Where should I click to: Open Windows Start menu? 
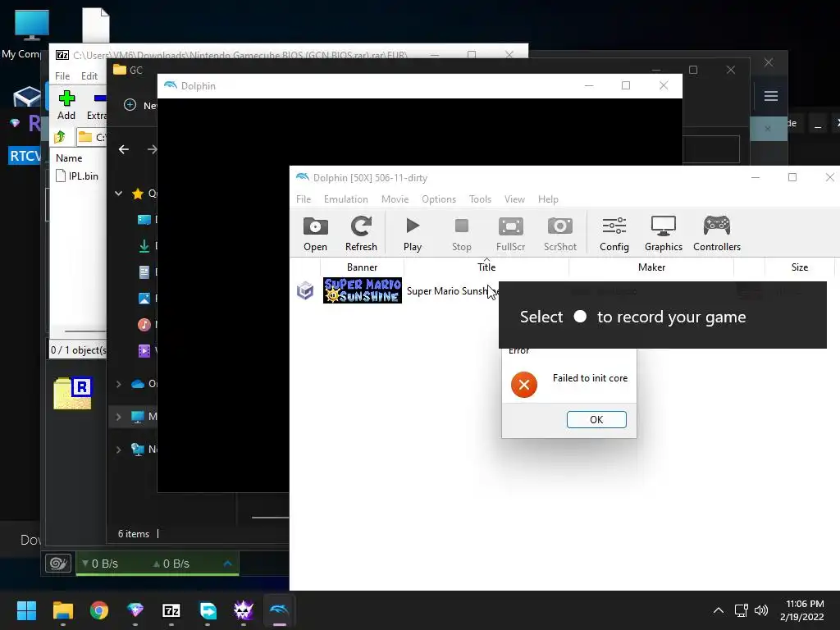point(26,610)
